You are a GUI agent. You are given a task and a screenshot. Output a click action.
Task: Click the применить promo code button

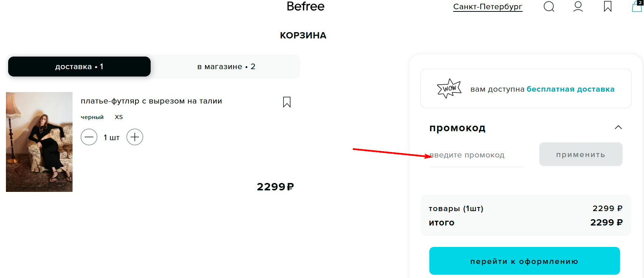click(580, 154)
